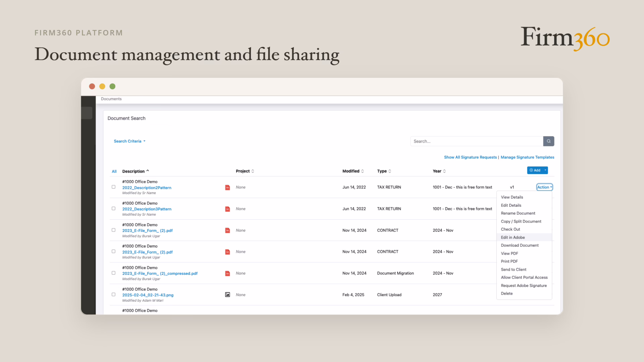
Task: Click the Project sort arrows
Action: click(x=253, y=171)
